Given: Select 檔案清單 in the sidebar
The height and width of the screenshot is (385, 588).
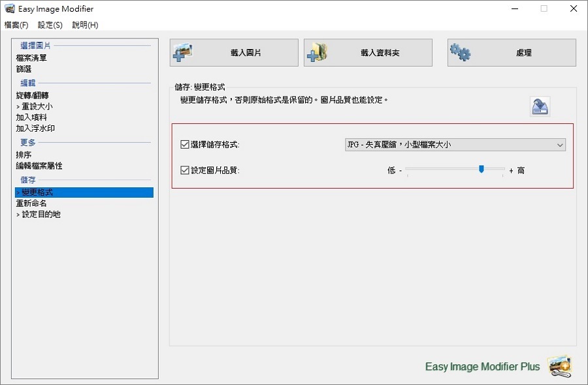Looking at the screenshot, I should [x=31, y=58].
